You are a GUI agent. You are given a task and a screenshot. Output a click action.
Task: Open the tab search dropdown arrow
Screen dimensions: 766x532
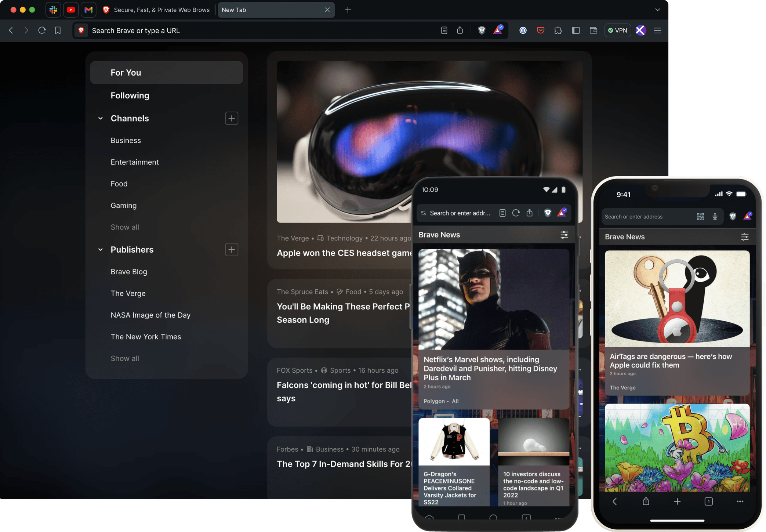657,10
